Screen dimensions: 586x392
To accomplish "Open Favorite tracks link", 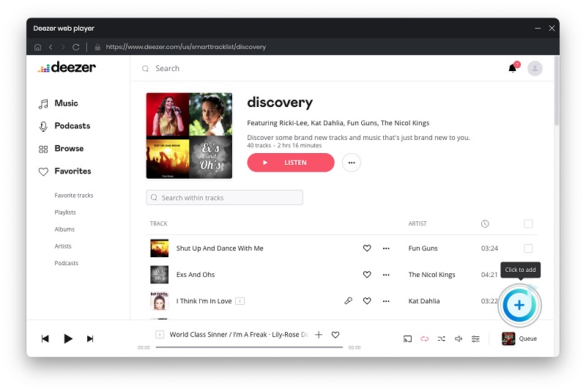I will point(74,196).
